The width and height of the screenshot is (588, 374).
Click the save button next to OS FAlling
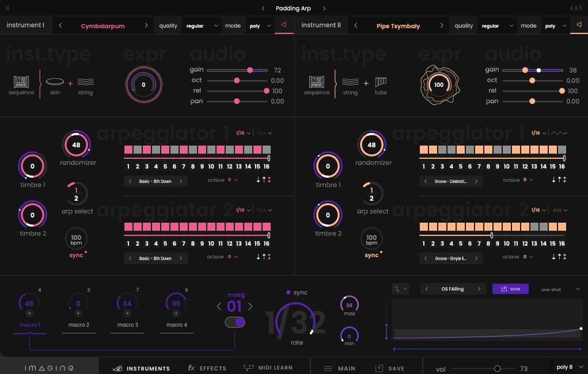click(x=510, y=288)
